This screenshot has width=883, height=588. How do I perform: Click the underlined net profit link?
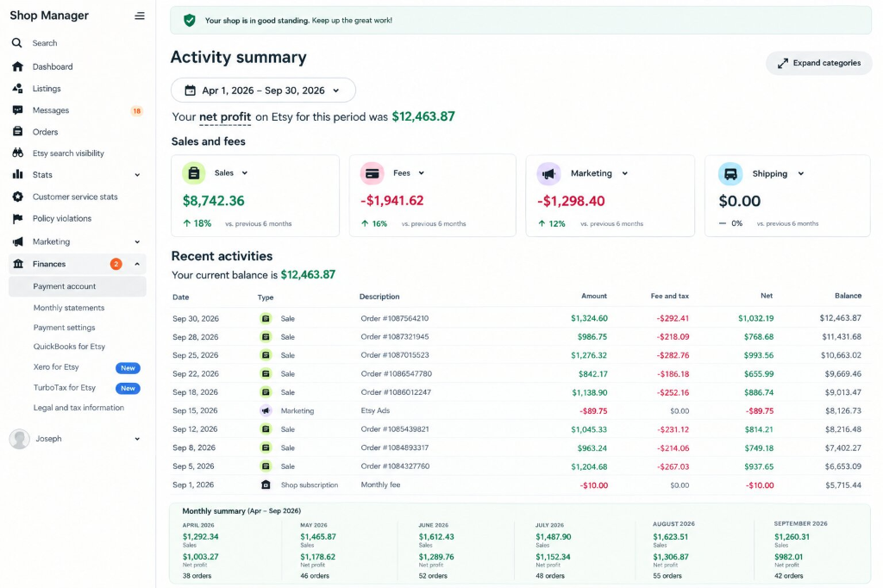225,116
